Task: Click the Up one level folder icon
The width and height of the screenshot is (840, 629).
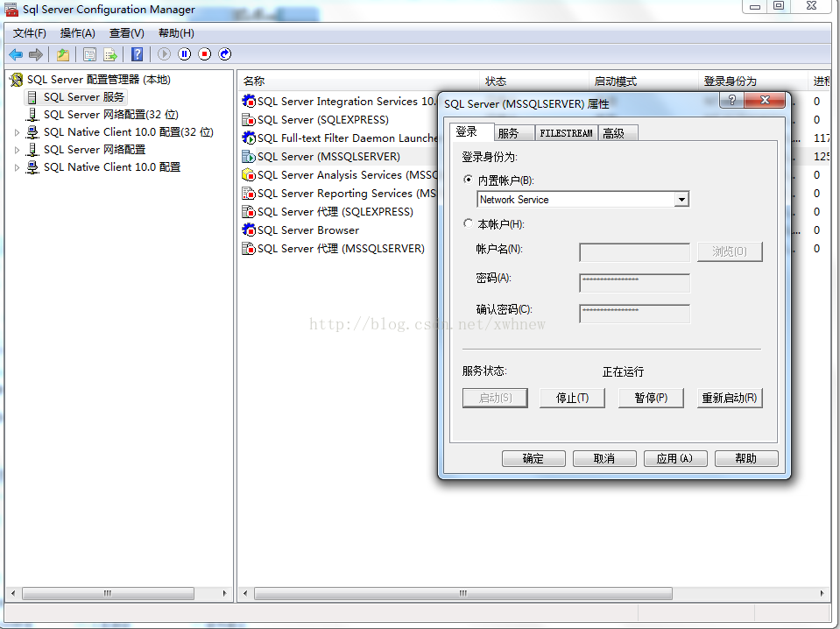Action: tap(63, 54)
